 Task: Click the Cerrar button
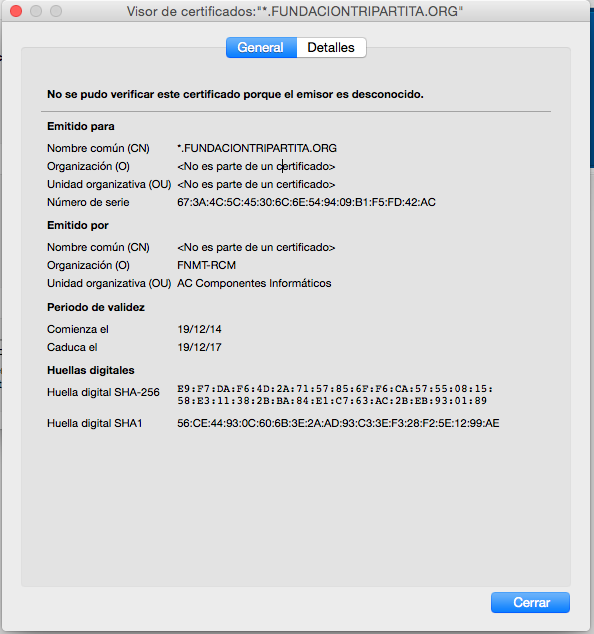[x=531, y=602]
